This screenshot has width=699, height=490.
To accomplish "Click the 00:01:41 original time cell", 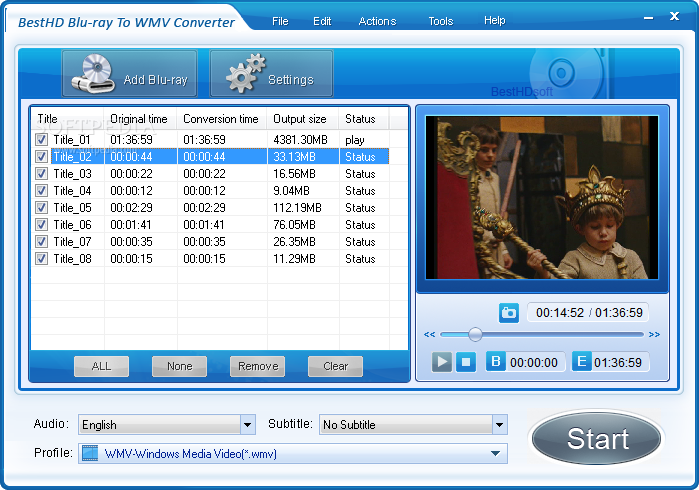I will pyautogui.click(x=131, y=224).
